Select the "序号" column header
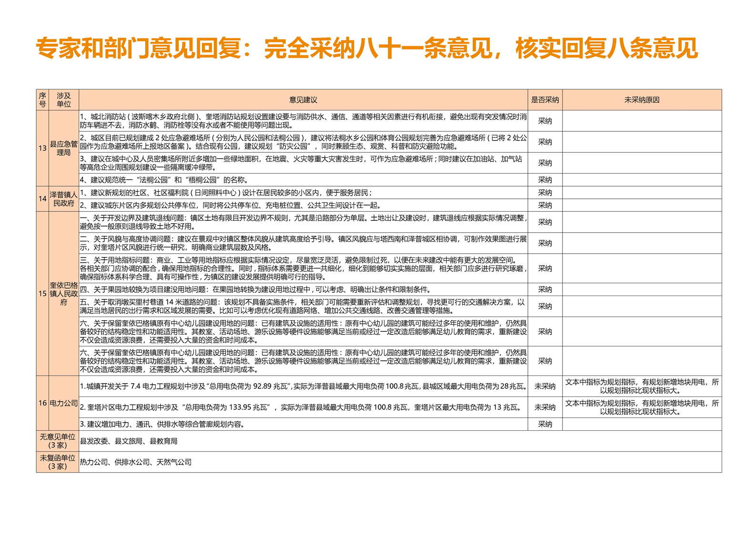 pyautogui.click(x=42, y=100)
